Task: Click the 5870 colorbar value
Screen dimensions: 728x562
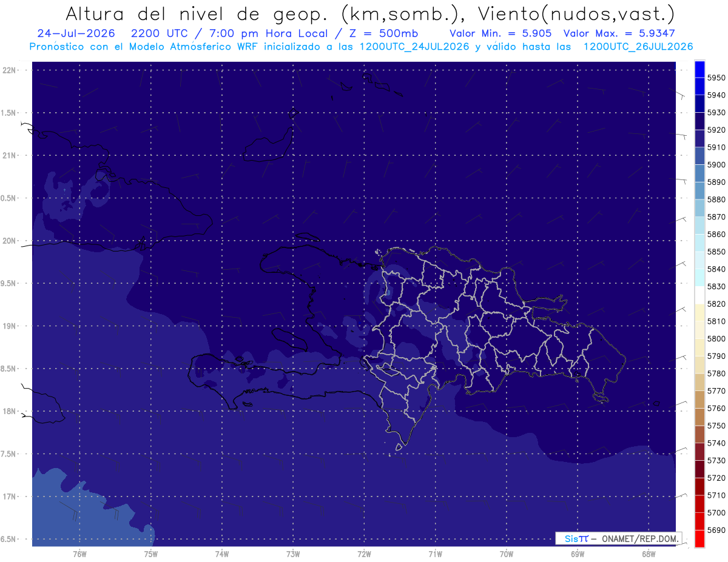Action: pyautogui.click(x=716, y=216)
